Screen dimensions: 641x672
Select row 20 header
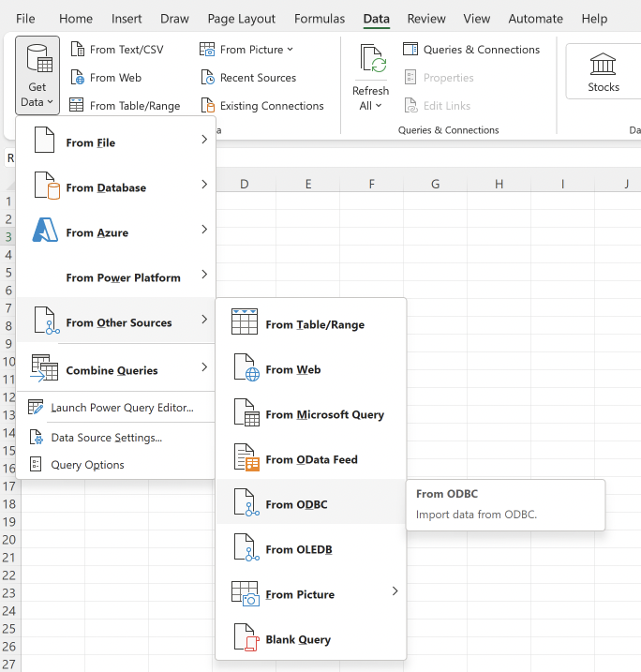(9, 540)
